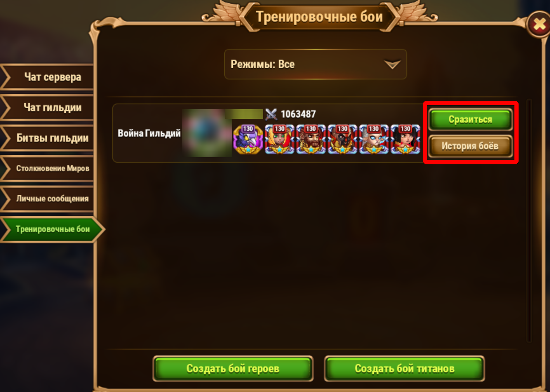This screenshot has width=550, height=392.
Task: Click the white-haired hero portrait
Action: tap(374, 139)
